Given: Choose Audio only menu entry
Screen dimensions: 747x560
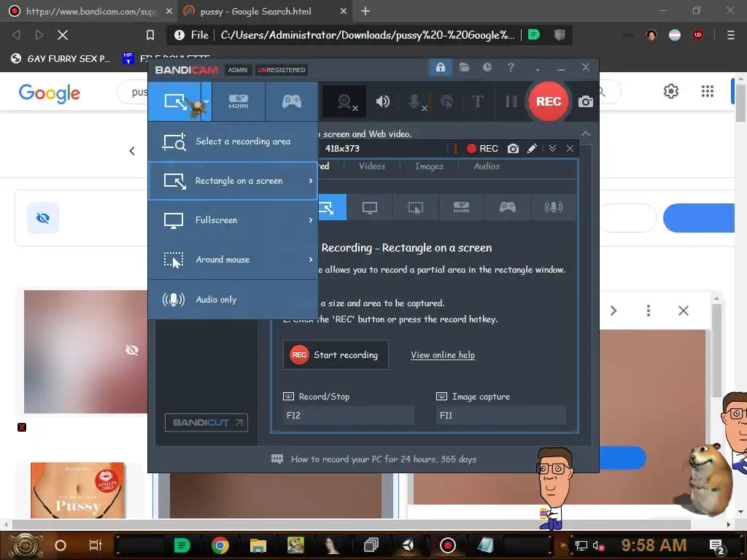Looking at the screenshot, I should (233, 300).
